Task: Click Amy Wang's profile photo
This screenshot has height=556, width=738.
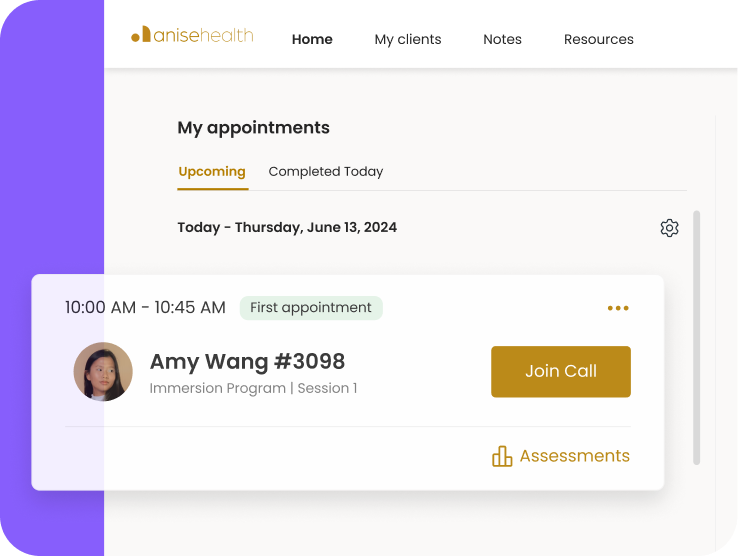Action: [x=103, y=371]
